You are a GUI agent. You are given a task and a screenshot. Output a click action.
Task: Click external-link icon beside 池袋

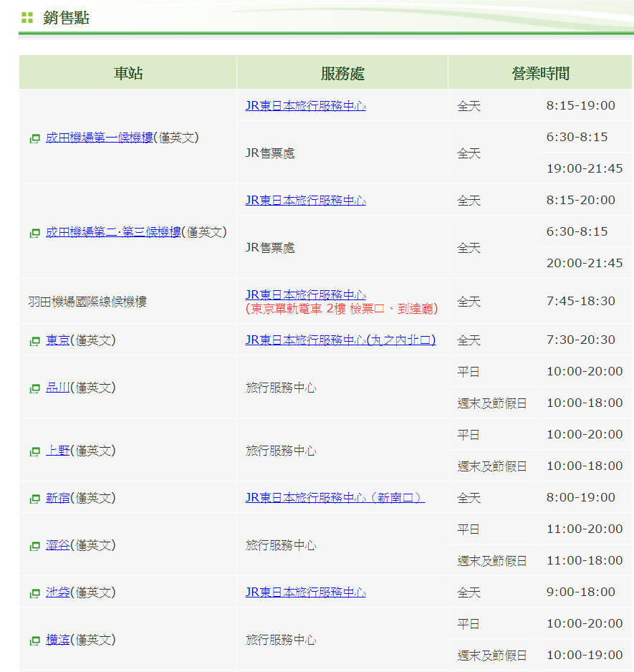pos(34,594)
